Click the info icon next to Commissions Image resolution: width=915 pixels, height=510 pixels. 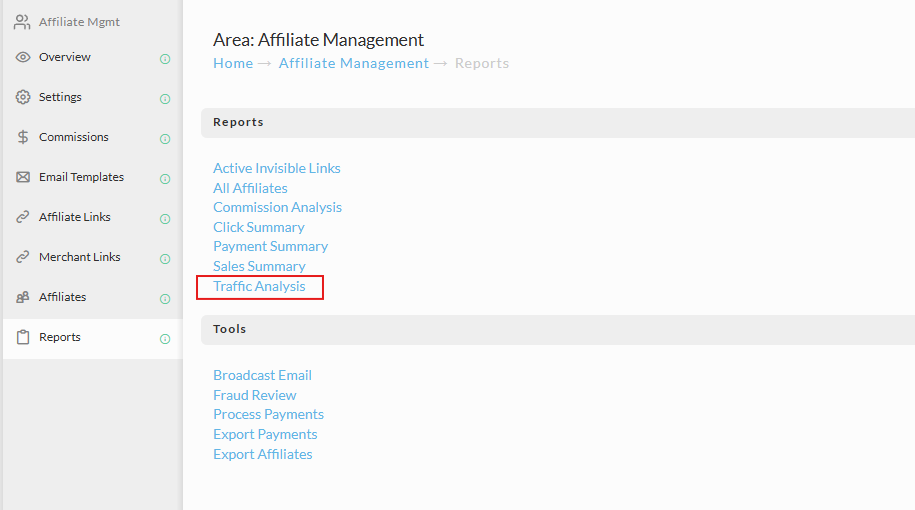point(165,139)
